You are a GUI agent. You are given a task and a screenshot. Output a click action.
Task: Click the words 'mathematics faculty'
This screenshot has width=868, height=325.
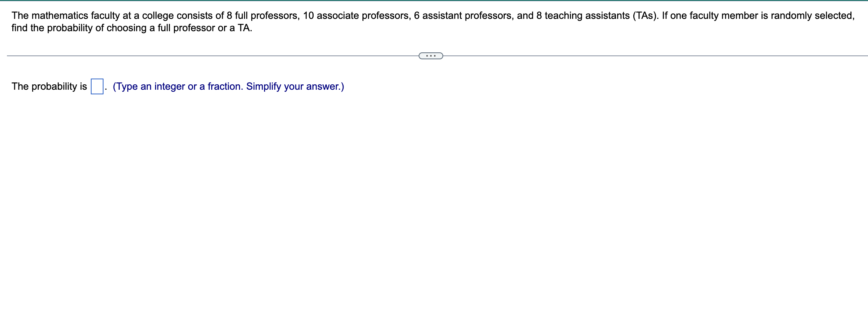[x=76, y=16]
